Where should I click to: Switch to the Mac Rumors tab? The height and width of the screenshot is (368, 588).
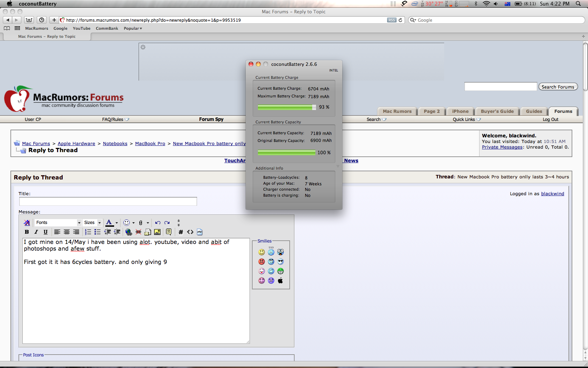[x=397, y=111]
